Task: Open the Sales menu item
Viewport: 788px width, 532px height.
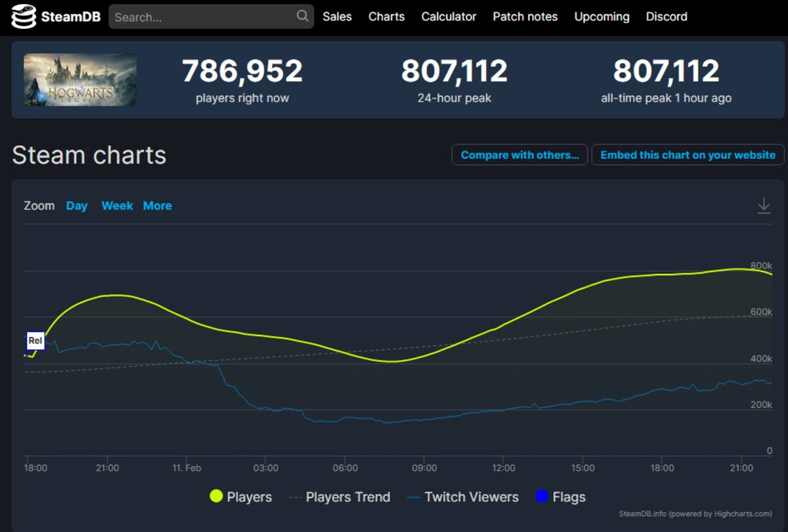Action: [x=337, y=16]
